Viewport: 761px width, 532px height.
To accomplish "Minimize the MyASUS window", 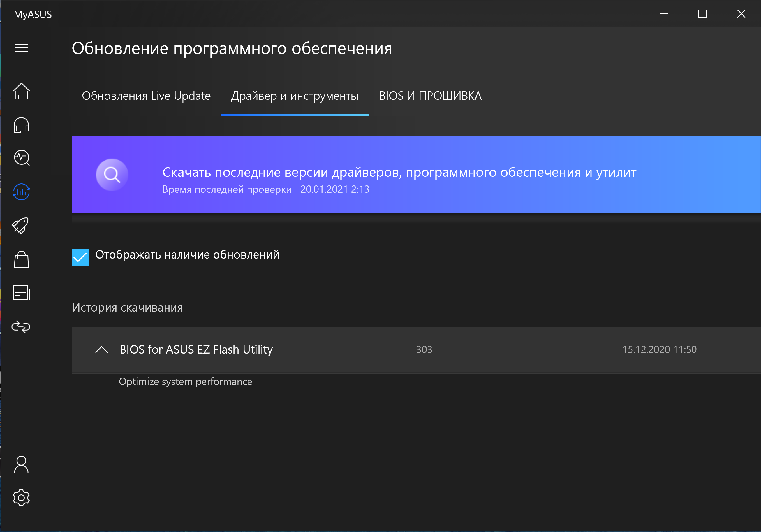I will [663, 14].
